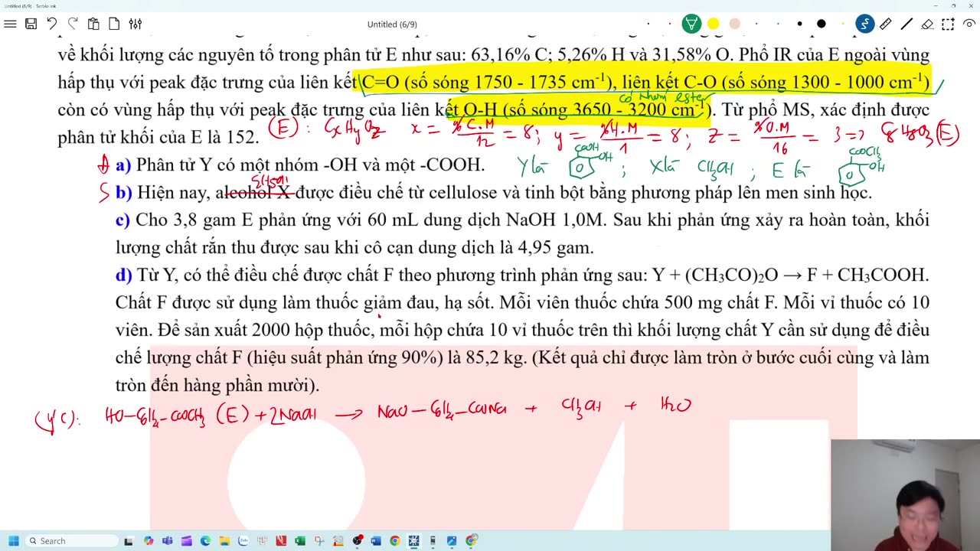Select the blue freehand pen tool
The image size is (980, 551).
coord(864,24)
